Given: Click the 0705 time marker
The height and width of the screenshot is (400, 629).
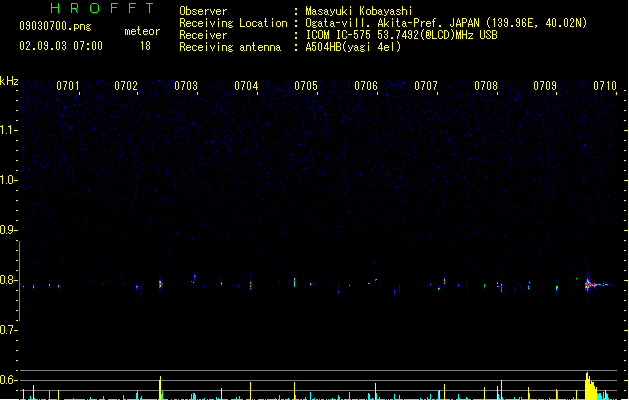Looking at the screenshot, I should [306, 86].
